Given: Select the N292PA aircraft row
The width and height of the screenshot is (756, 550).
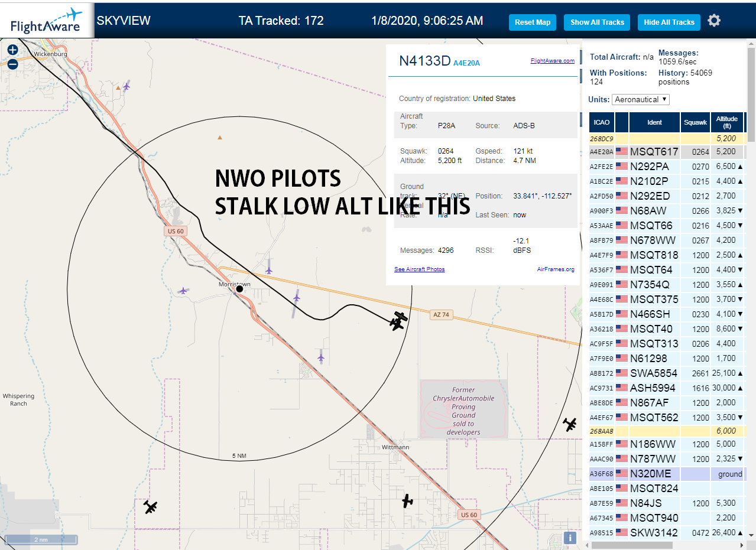Looking at the screenshot, I should pos(668,167).
